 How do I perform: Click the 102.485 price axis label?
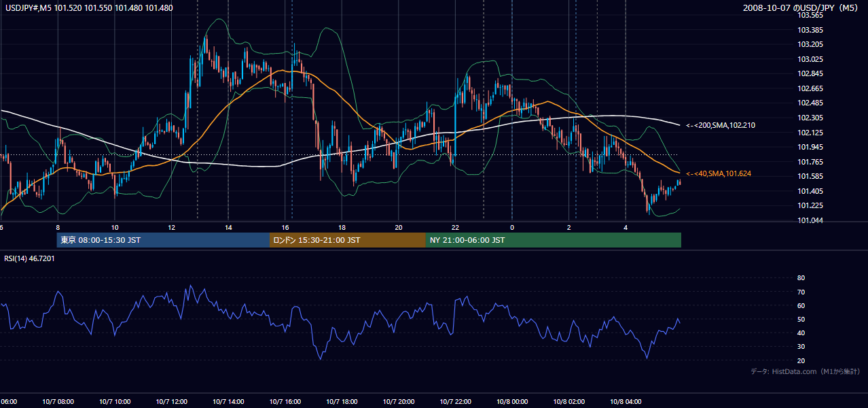pos(810,103)
